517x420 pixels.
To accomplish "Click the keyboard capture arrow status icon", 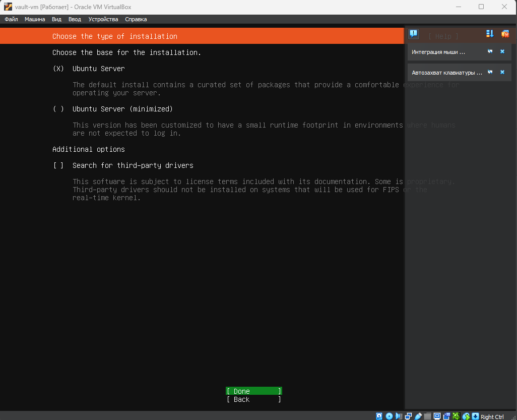I will pyautogui.click(x=476, y=416).
